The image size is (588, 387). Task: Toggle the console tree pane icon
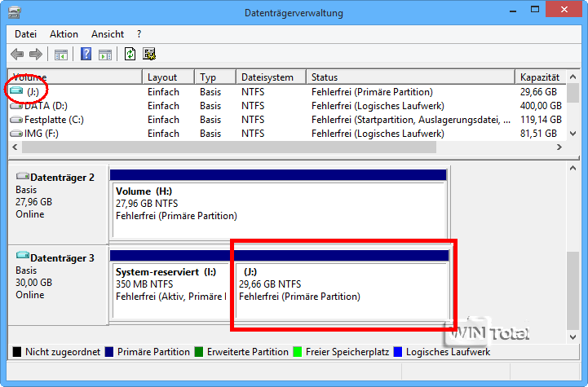point(60,55)
